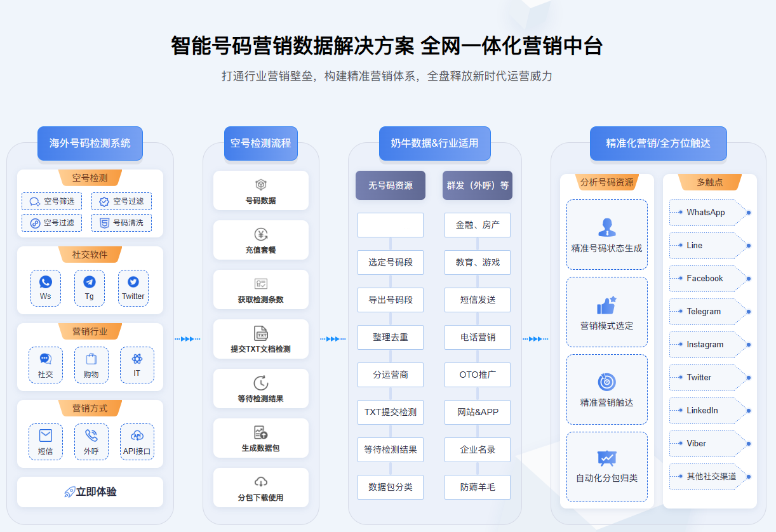The height and width of the screenshot is (532, 776).
Task: Click the WhatsApp (Ws) social icon
Action: 46,282
